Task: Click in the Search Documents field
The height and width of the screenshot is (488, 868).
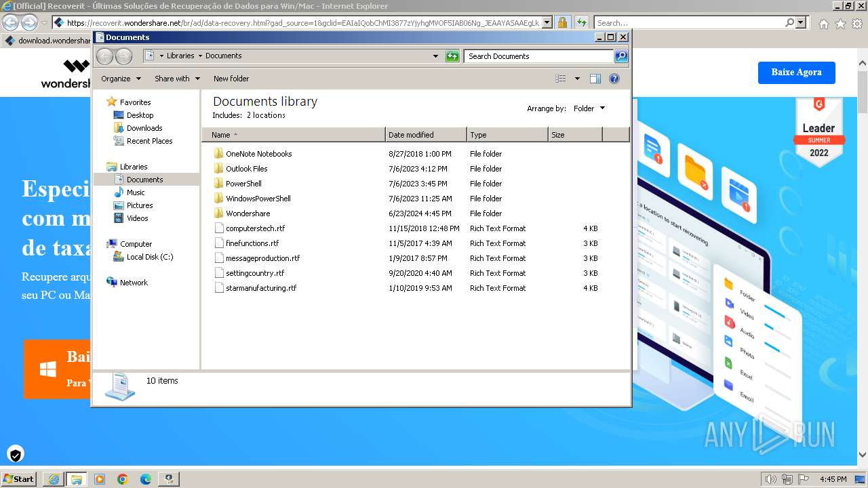Action: [539, 56]
